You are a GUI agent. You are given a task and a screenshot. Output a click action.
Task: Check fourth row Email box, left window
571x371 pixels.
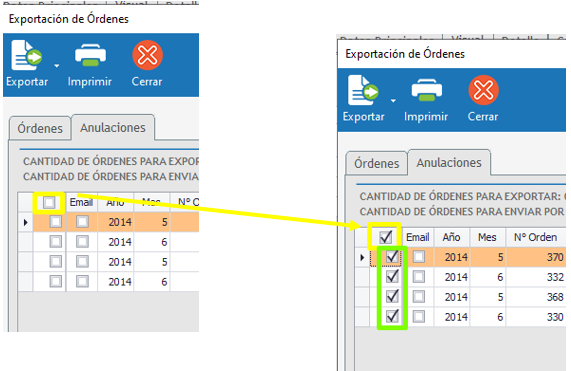tap(82, 281)
